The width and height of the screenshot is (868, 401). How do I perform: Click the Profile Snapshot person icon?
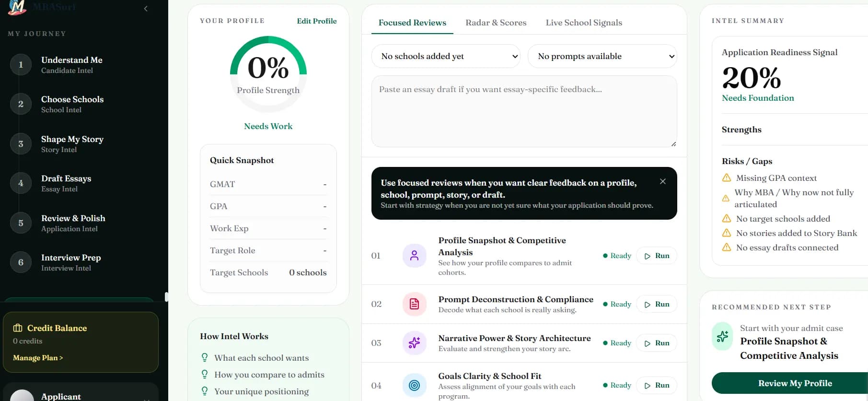tap(414, 256)
